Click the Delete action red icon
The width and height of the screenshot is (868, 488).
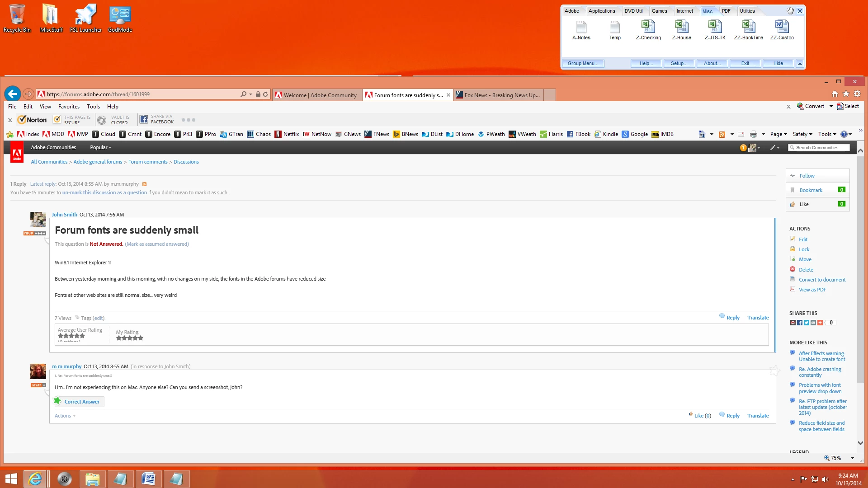(x=793, y=269)
